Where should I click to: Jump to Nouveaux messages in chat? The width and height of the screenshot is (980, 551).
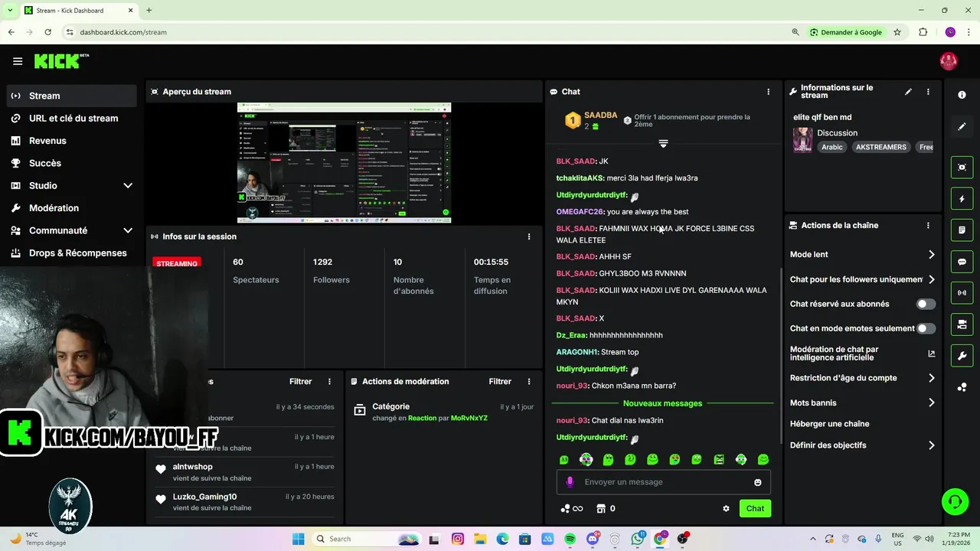point(662,403)
